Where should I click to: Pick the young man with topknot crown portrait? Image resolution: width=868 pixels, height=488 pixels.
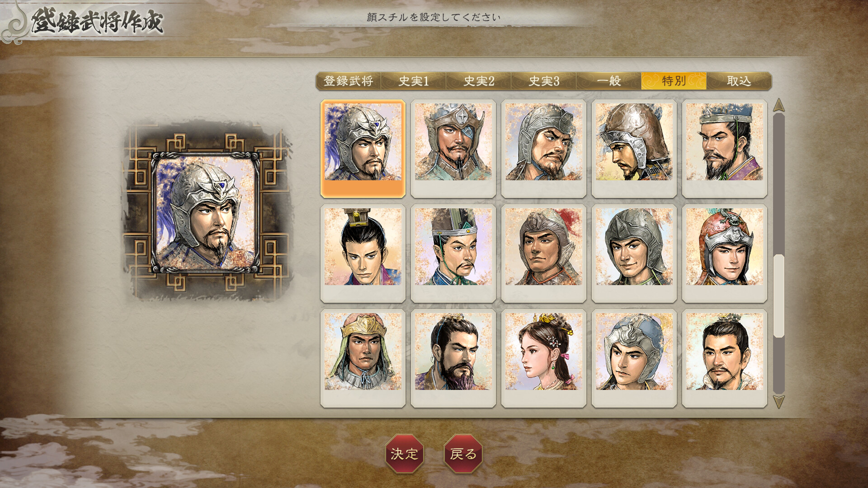(x=363, y=253)
